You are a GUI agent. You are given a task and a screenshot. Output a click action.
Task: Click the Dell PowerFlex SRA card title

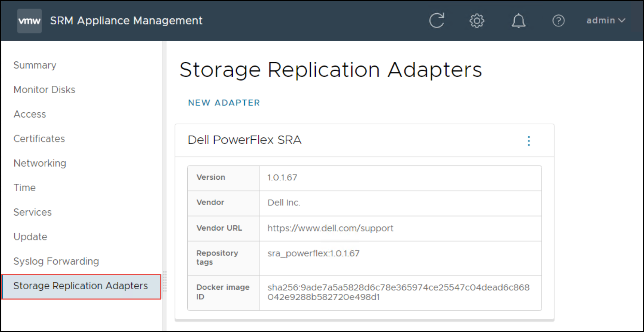click(x=245, y=140)
